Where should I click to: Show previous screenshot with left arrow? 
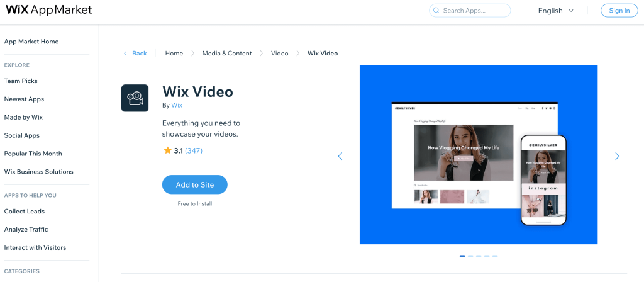tap(340, 156)
